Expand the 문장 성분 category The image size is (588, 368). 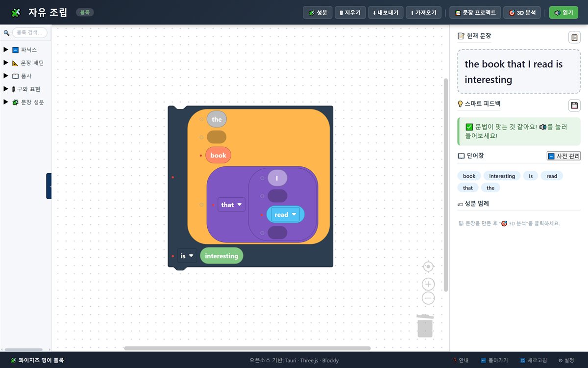[x=24, y=102]
